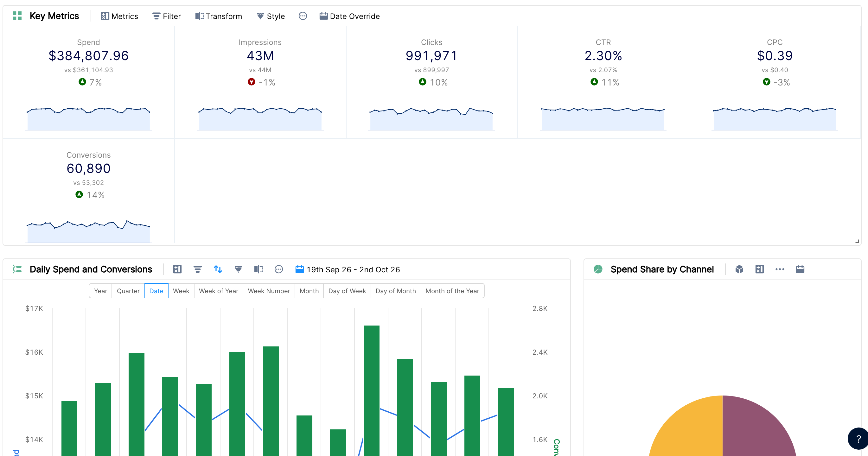The width and height of the screenshot is (868, 456).
Task: Open Style settings in Key Metrics
Action: tap(271, 16)
